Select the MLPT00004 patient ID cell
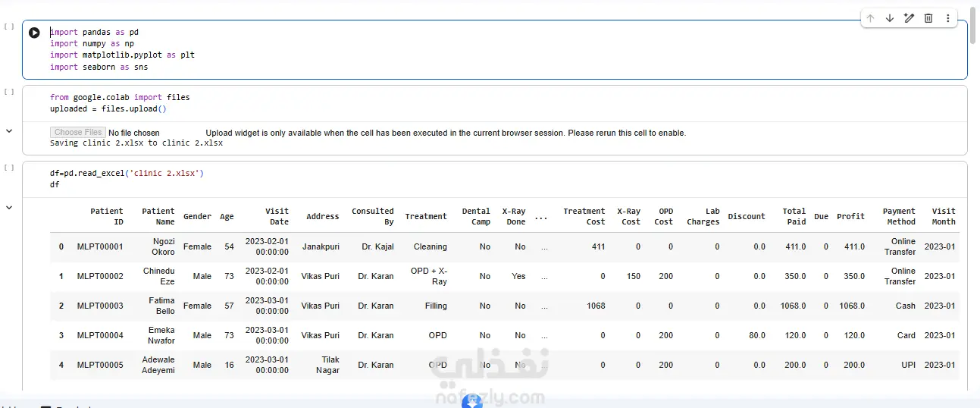The width and height of the screenshot is (980, 408). coord(100,335)
